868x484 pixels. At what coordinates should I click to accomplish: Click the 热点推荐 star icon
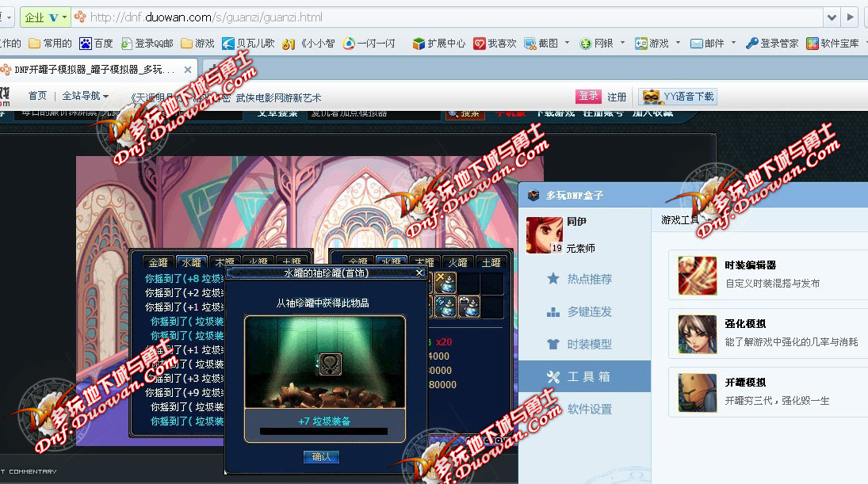click(x=553, y=279)
